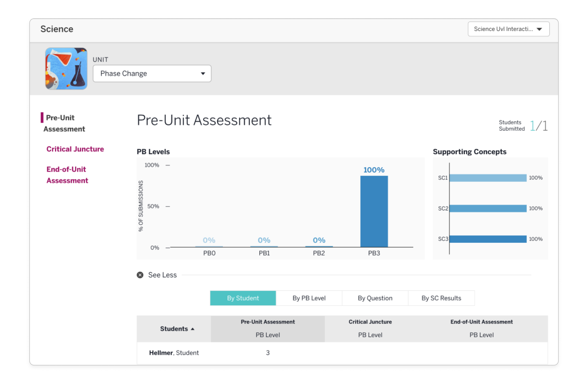The height and width of the screenshot is (384, 588).
Task: Click the SC2 horizontal bar
Action: click(488, 208)
